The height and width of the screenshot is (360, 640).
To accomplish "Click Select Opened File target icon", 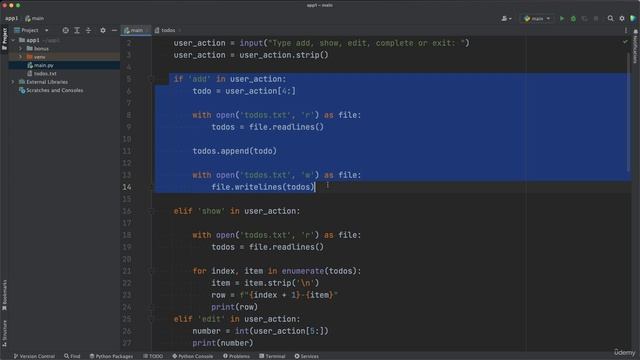I will (65, 30).
